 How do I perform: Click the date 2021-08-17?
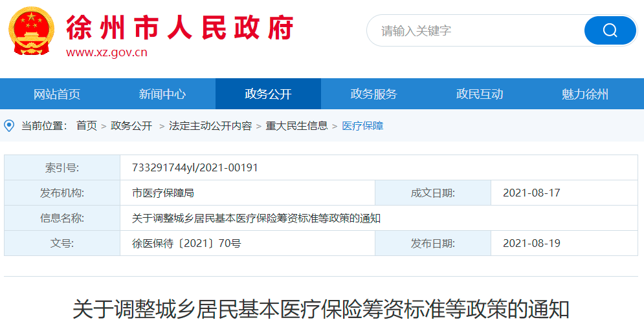coord(531,193)
